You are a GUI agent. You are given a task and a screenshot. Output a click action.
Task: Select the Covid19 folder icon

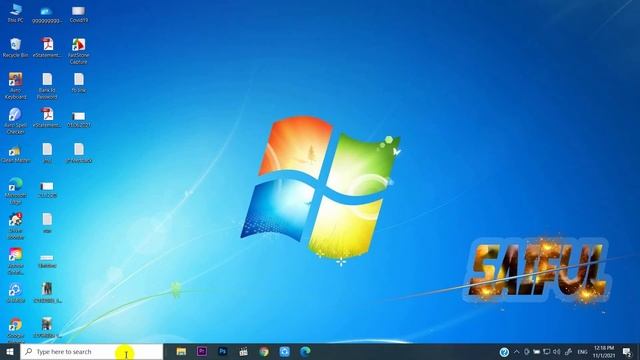tap(78, 13)
